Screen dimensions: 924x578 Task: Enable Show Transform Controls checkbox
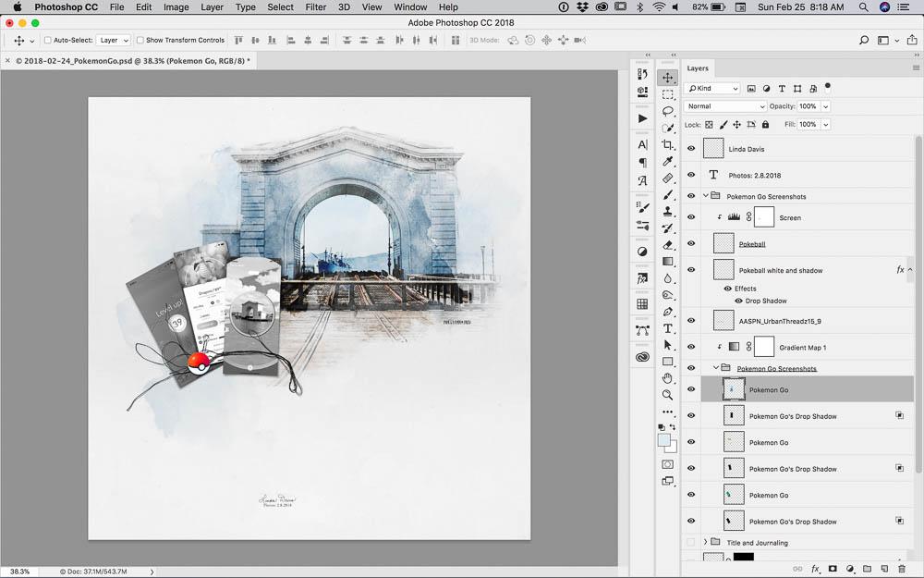coord(140,40)
